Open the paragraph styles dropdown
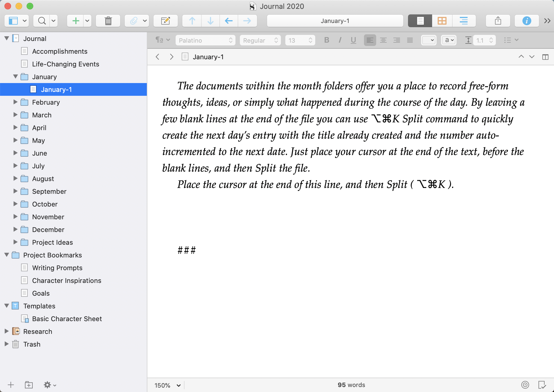Image resolution: width=554 pixels, height=392 pixels. pyautogui.click(x=163, y=40)
